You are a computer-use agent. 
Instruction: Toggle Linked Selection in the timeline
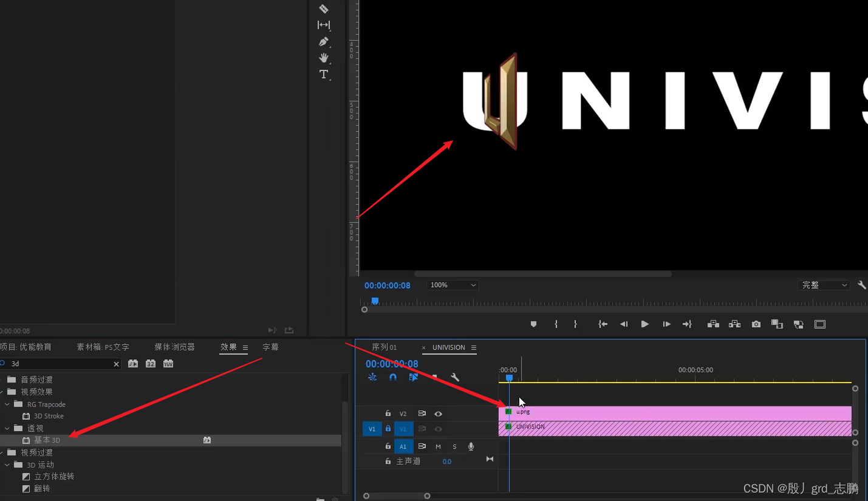tap(414, 377)
